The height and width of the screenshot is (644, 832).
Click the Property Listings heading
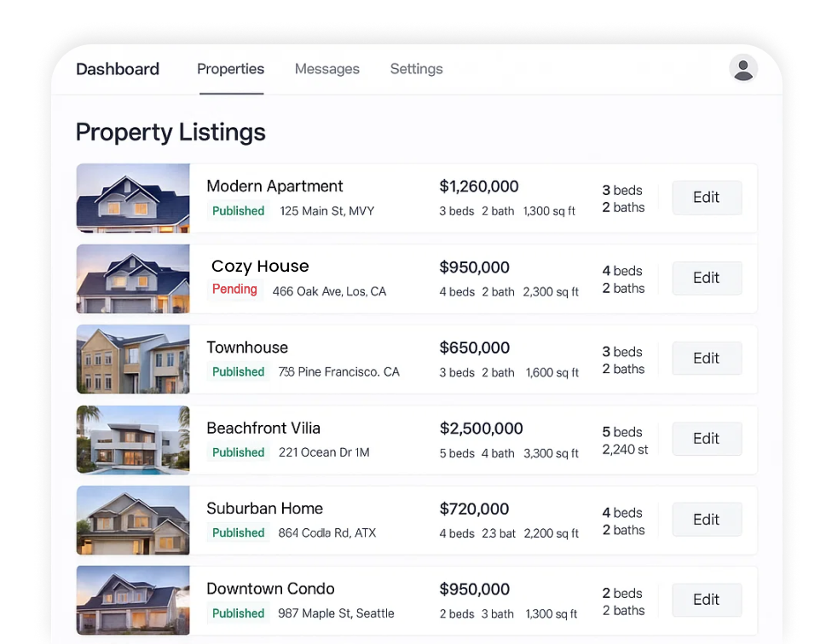coord(170,133)
